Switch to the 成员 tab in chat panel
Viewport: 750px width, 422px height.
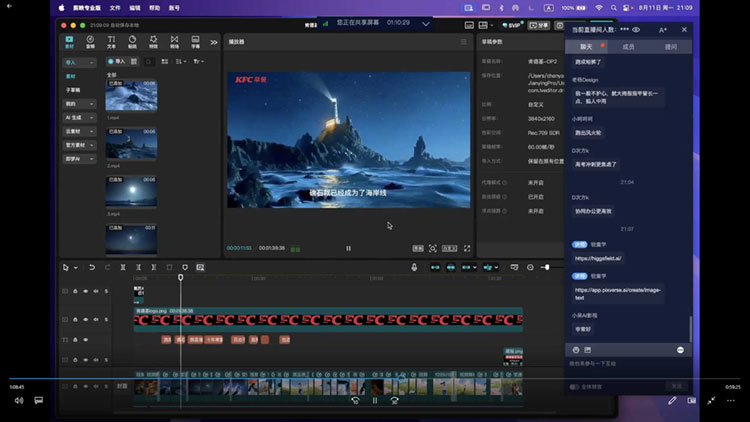628,47
